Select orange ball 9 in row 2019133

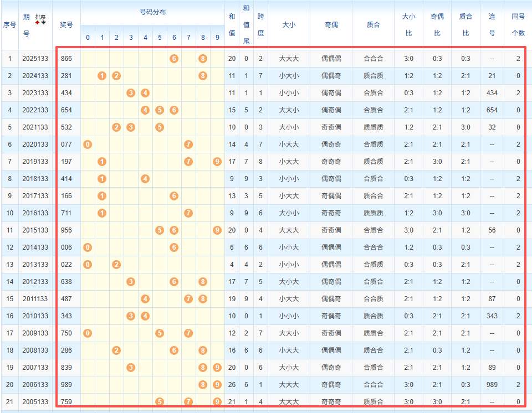217,162
